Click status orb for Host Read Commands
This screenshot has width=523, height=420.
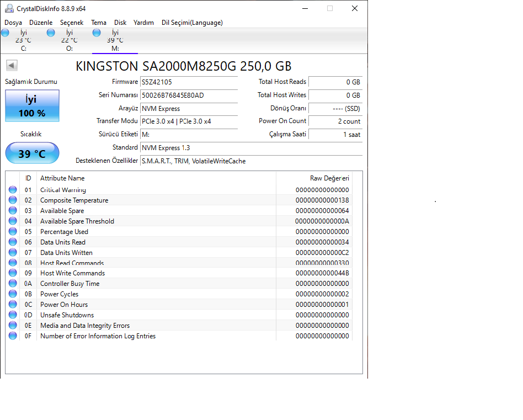point(13,263)
